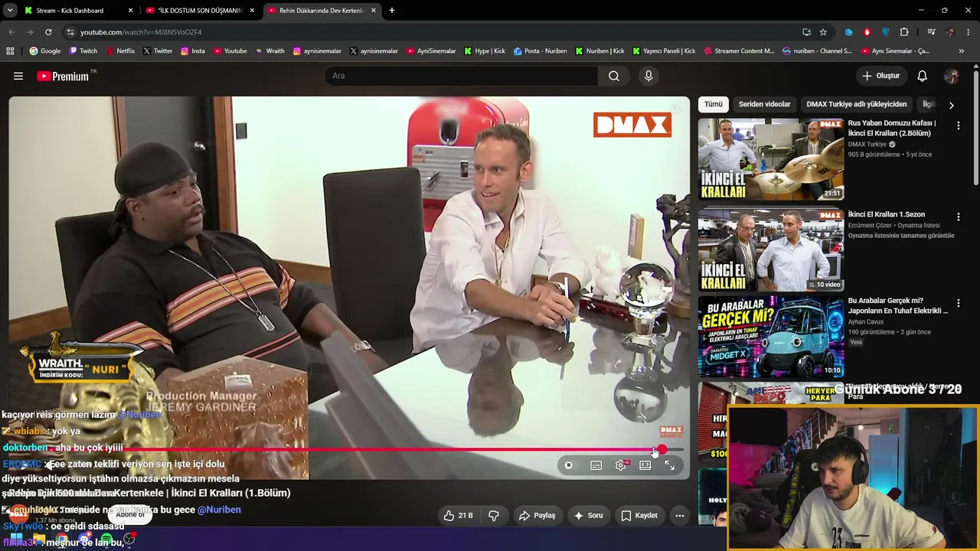Show more filter chips with the arrow
Screen dimensions: 980x551
(952, 105)
